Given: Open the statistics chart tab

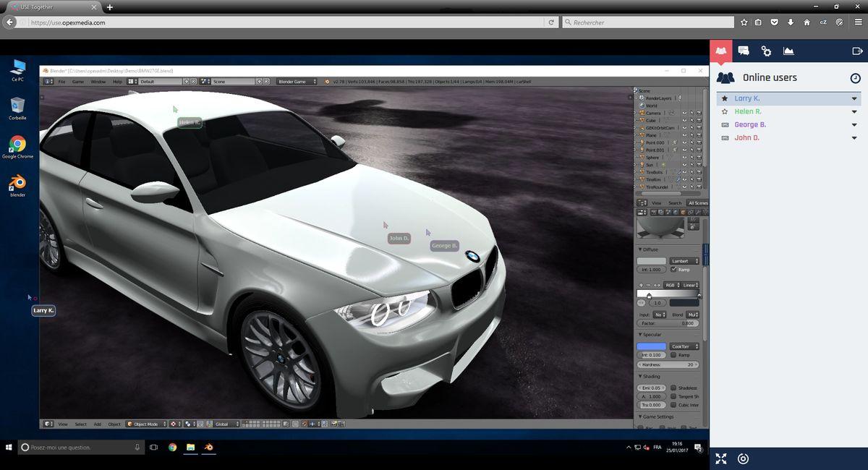Looking at the screenshot, I should (788, 51).
